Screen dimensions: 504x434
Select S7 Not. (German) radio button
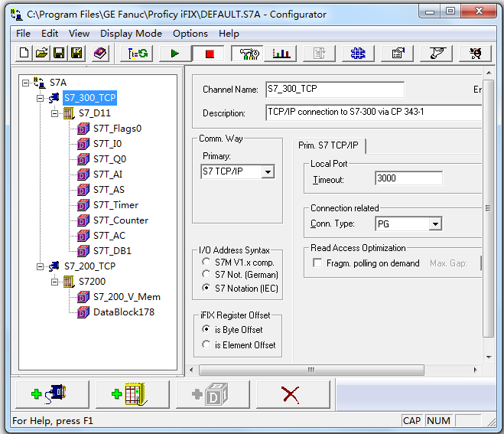[x=206, y=275]
